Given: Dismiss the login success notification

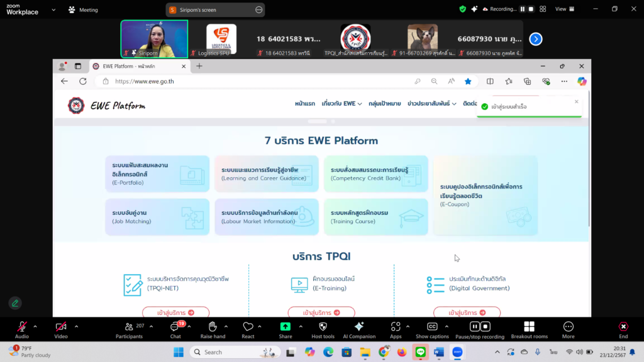Looking at the screenshot, I should point(576,101).
